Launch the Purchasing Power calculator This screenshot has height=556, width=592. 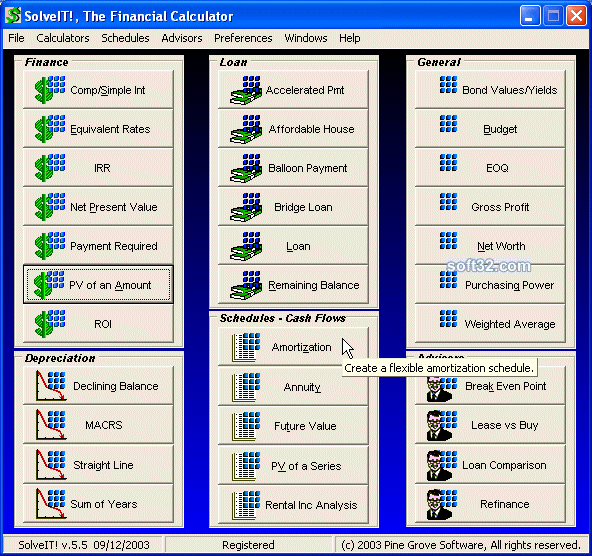[490, 285]
